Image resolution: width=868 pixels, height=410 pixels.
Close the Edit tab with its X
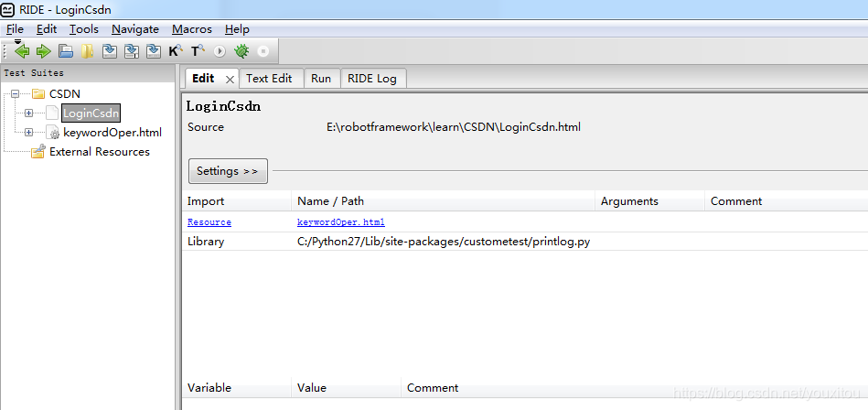[x=230, y=80]
